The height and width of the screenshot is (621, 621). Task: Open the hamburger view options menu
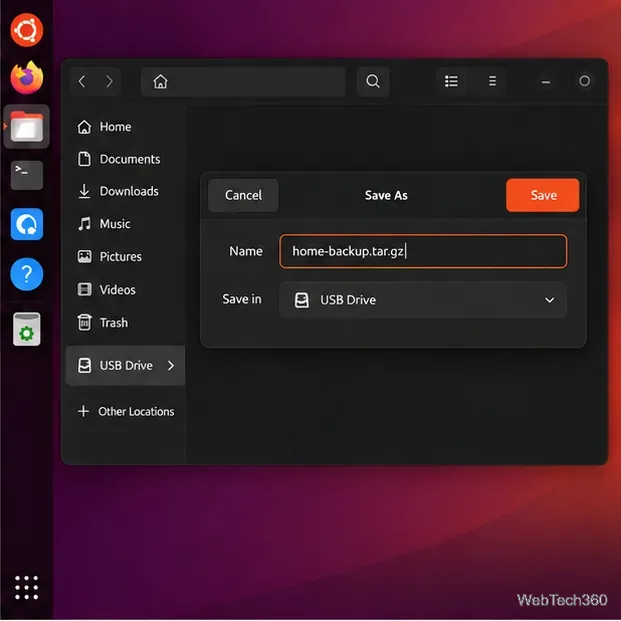coord(492,81)
